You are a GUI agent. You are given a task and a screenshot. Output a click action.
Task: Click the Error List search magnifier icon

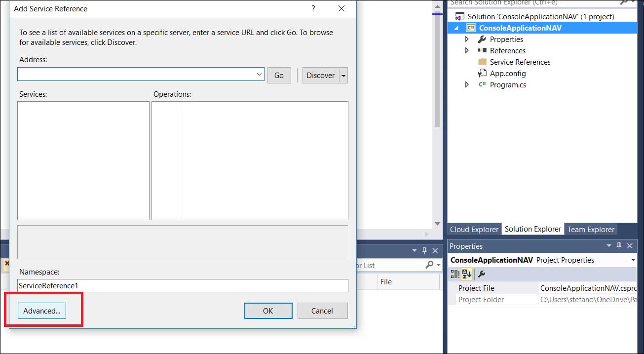pos(429,265)
